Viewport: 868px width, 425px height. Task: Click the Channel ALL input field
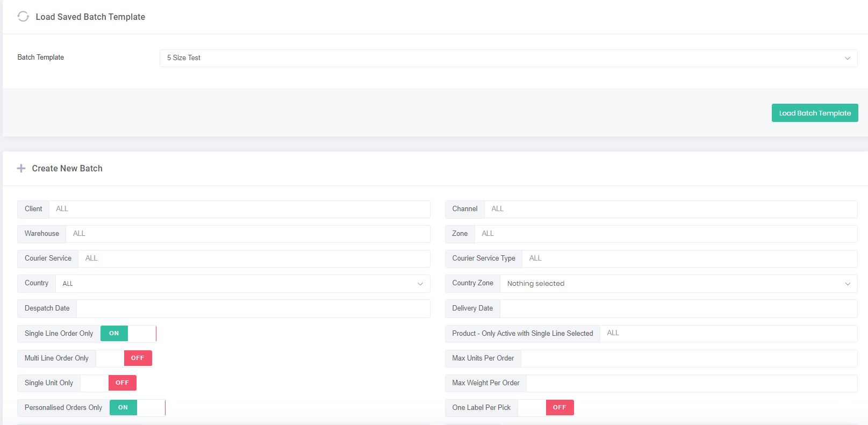(671, 209)
